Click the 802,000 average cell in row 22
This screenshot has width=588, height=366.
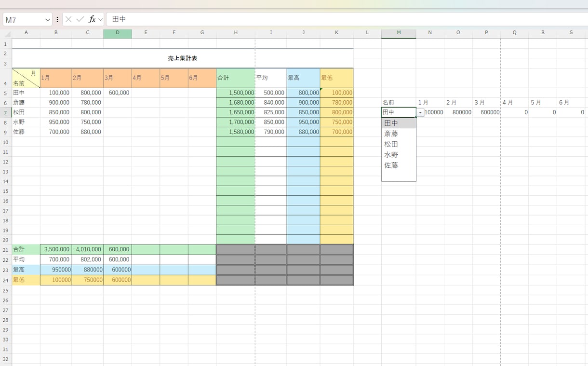(88, 259)
